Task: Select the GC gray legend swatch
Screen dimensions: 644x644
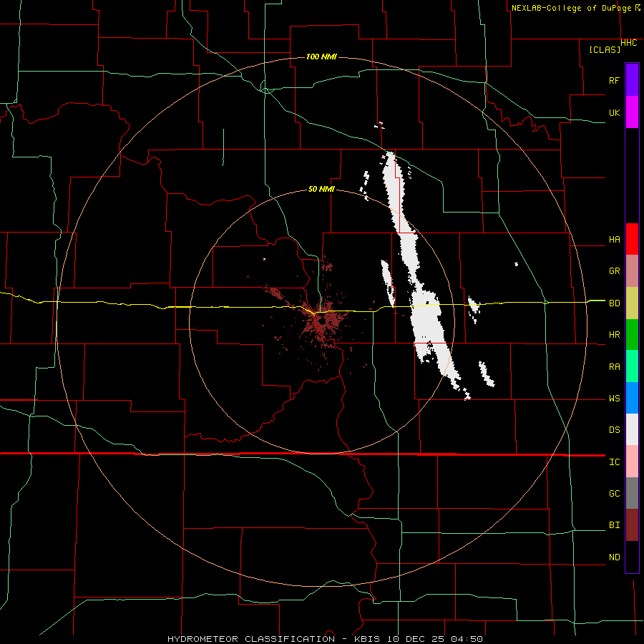Action: (632, 493)
